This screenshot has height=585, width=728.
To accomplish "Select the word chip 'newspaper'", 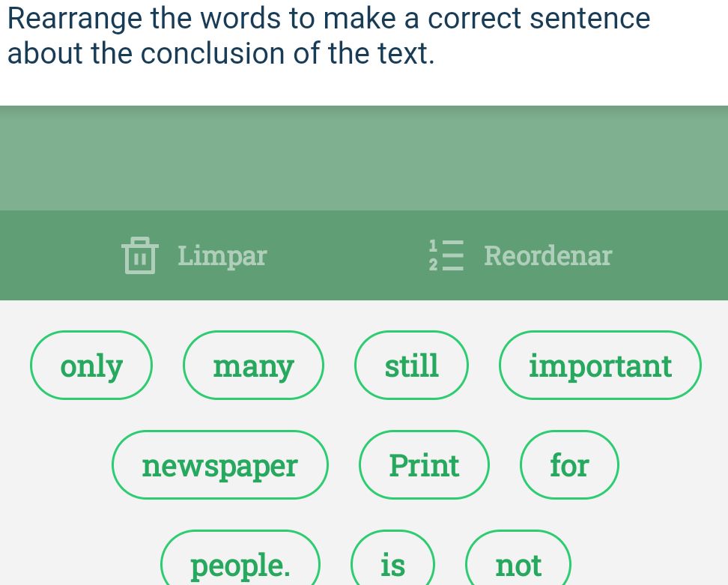I will 219,464.
